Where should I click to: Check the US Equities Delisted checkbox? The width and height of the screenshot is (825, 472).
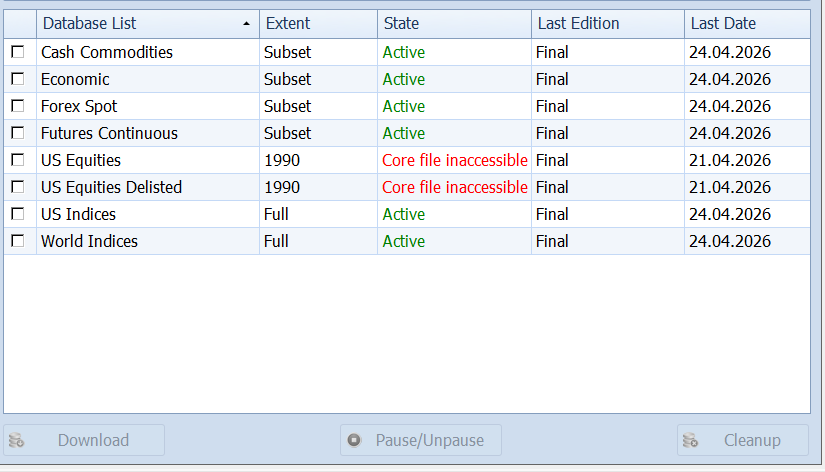[17, 187]
